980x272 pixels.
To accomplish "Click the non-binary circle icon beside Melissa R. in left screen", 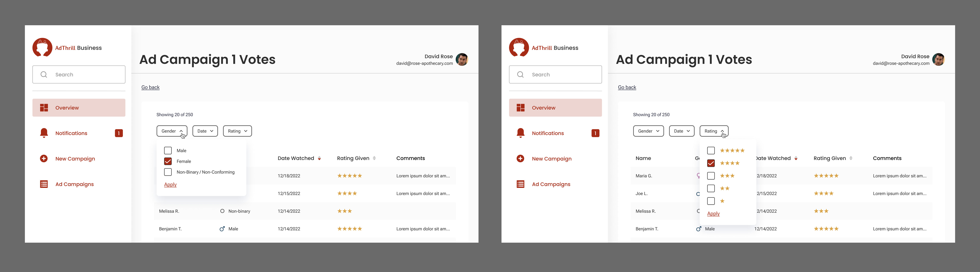I will pos(222,211).
